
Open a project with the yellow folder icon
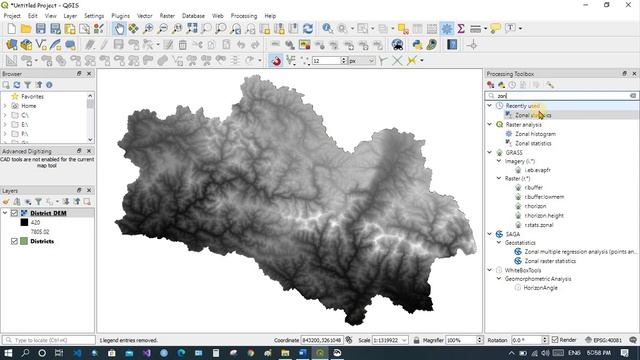tap(26, 29)
